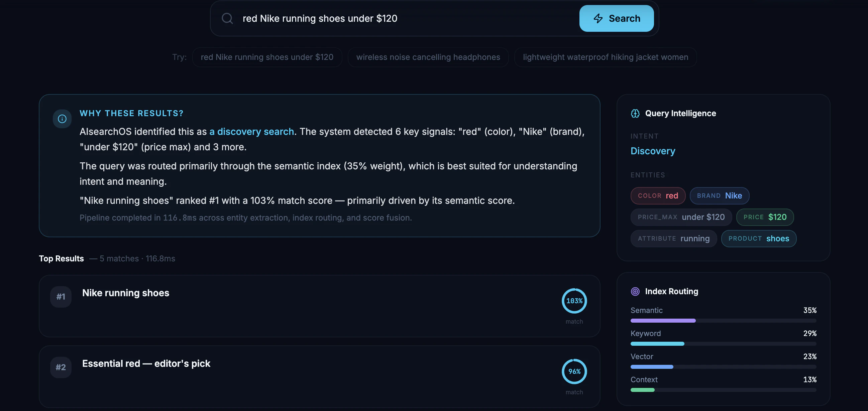This screenshot has height=411, width=868.
Task: Select the COLOR red entity tag
Action: point(657,195)
